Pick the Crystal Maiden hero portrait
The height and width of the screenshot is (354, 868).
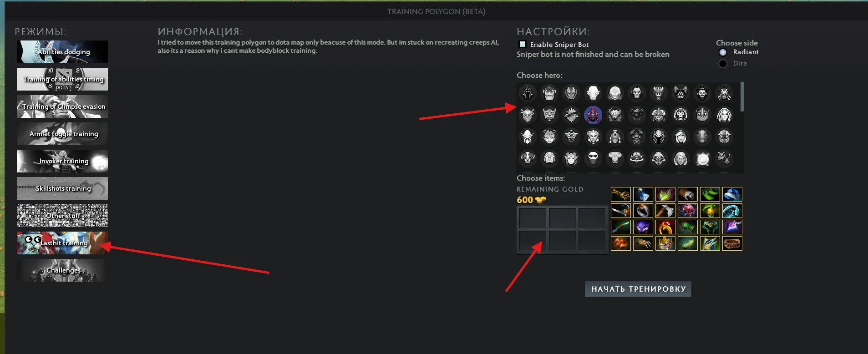tap(724, 115)
